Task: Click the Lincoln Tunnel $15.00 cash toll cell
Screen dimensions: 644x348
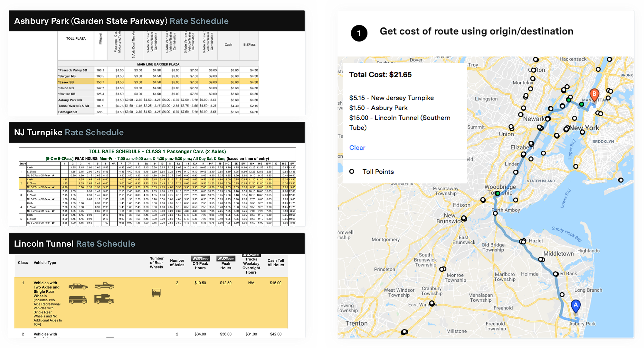Action: (x=275, y=283)
